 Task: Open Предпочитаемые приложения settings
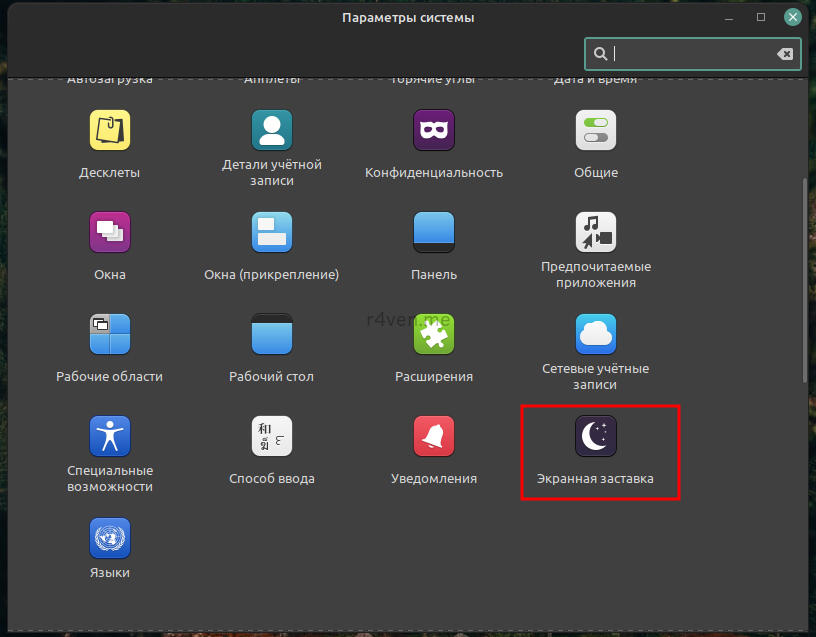point(596,233)
